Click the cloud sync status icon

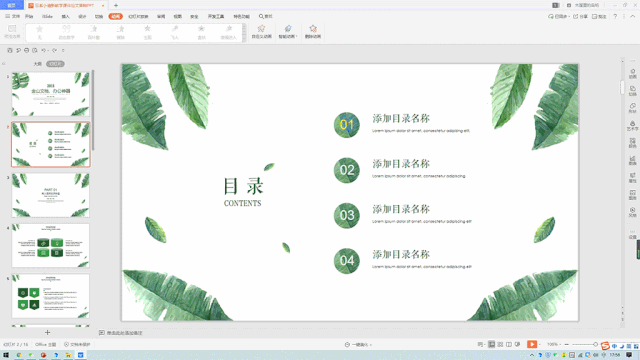551,16
